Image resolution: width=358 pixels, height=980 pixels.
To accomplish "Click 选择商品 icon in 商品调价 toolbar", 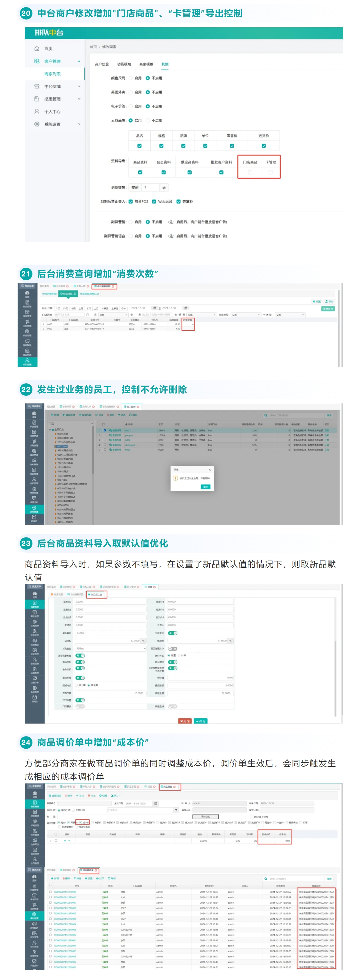I will click(x=50, y=796).
